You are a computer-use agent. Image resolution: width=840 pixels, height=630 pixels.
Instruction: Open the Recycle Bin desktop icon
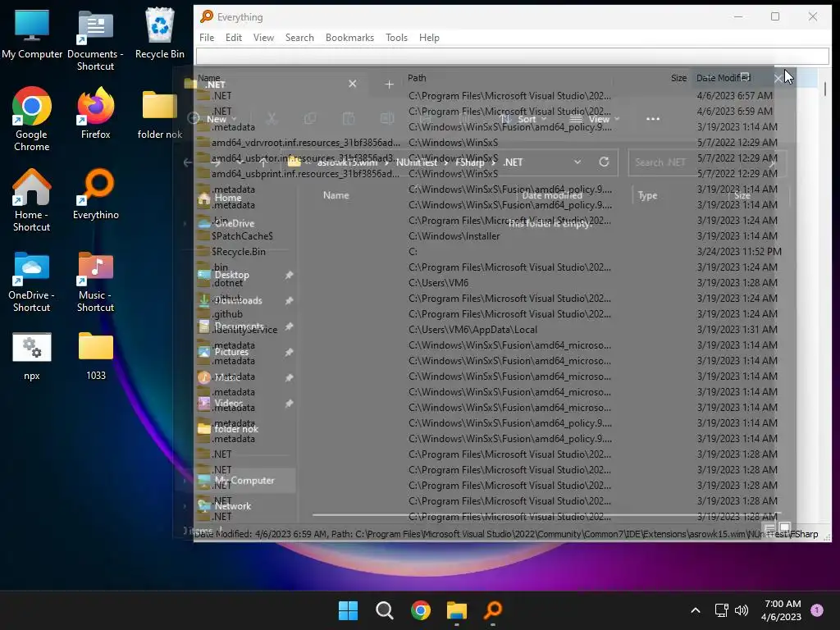pyautogui.click(x=160, y=34)
